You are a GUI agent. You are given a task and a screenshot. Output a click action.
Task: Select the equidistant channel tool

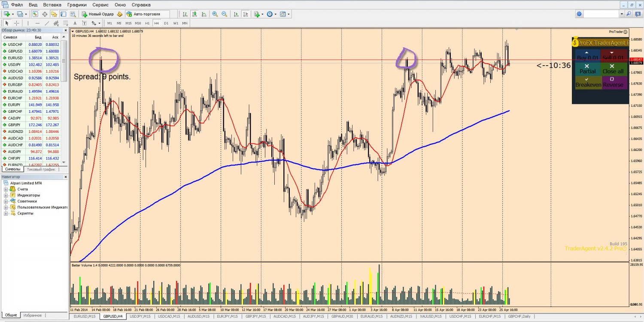(56, 23)
